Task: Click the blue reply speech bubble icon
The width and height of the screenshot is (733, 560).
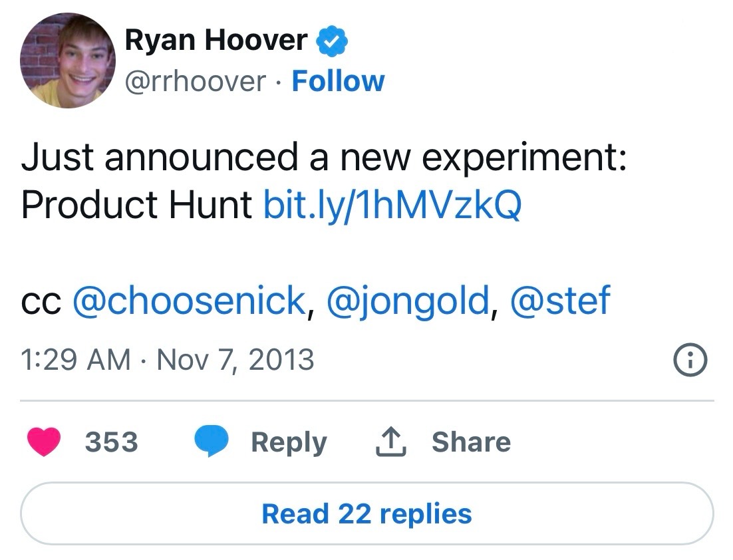Action: (212, 442)
